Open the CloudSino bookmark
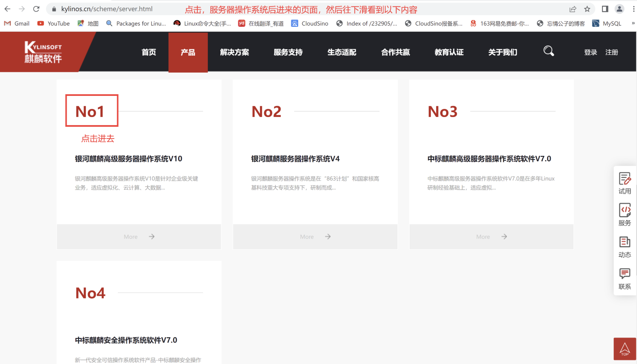 pos(310,24)
